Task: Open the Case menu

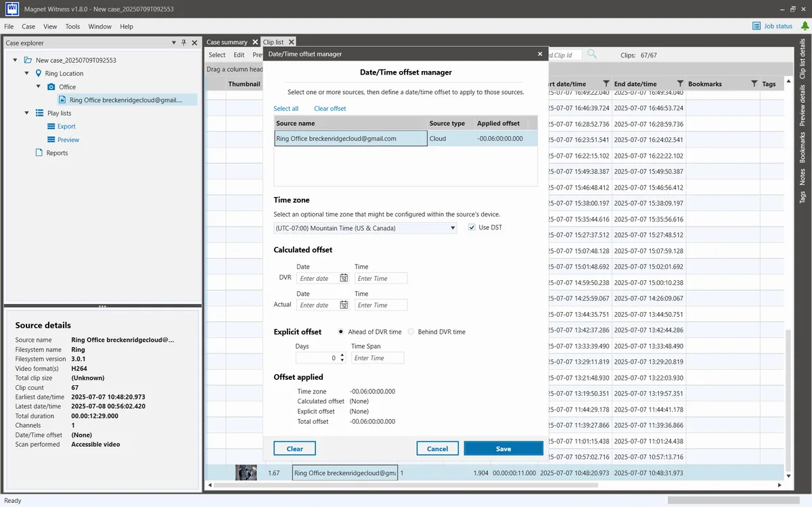Action: click(28, 26)
